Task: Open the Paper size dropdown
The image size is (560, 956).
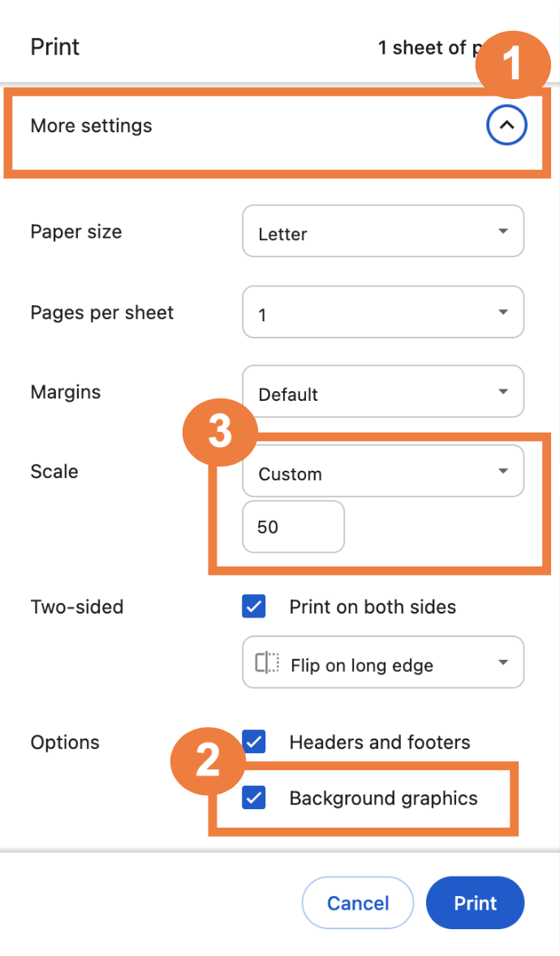Action: tap(382, 233)
